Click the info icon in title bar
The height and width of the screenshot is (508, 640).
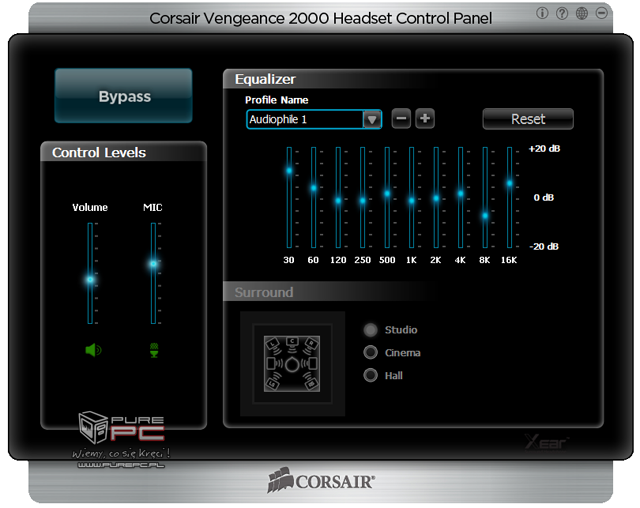click(x=542, y=13)
